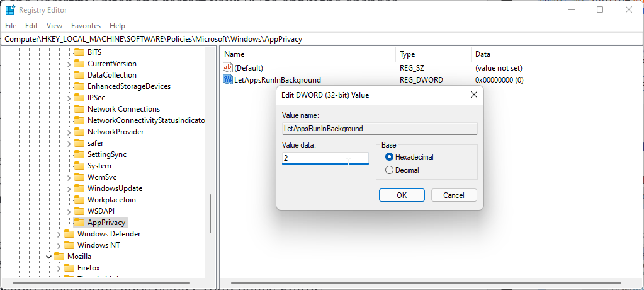Expand the CurrentVersion tree node
644x290 pixels.
[x=69, y=64]
